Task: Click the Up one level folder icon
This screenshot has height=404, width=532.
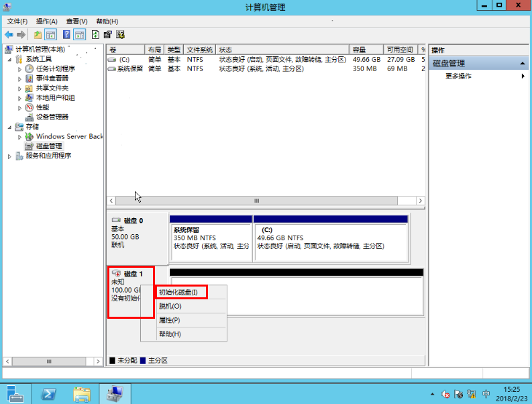Action: tap(38, 35)
